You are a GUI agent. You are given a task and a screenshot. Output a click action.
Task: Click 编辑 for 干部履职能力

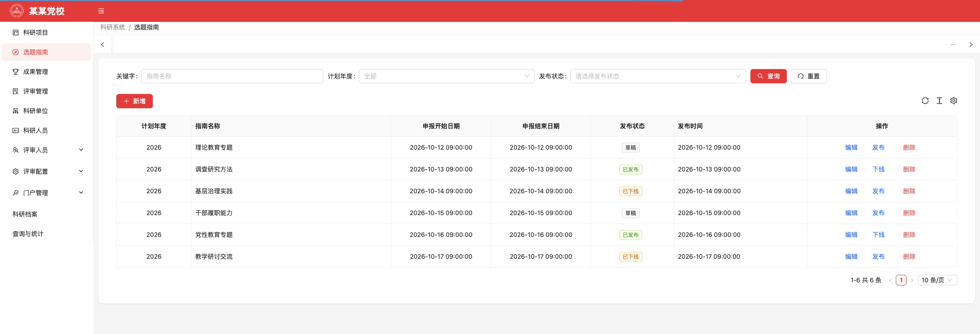851,213
